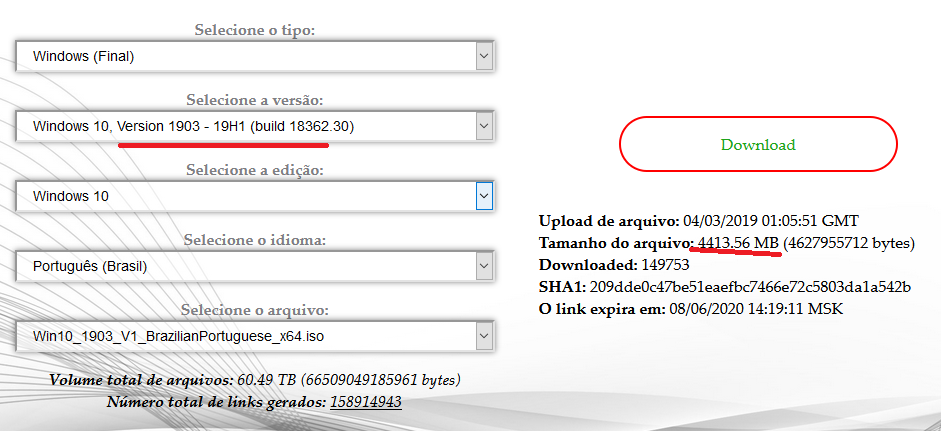Click the 'Número total de links gerados:' label
Viewport: 941px width, 431px height.
[x=217, y=402]
